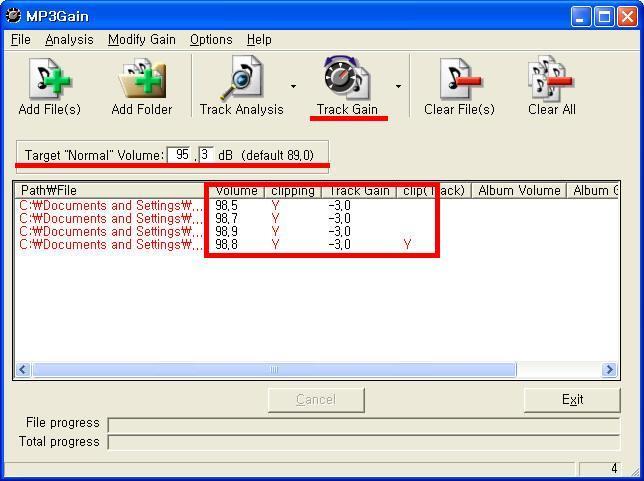Open the Help menu
The height and width of the screenshot is (481, 644).
click(x=259, y=40)
